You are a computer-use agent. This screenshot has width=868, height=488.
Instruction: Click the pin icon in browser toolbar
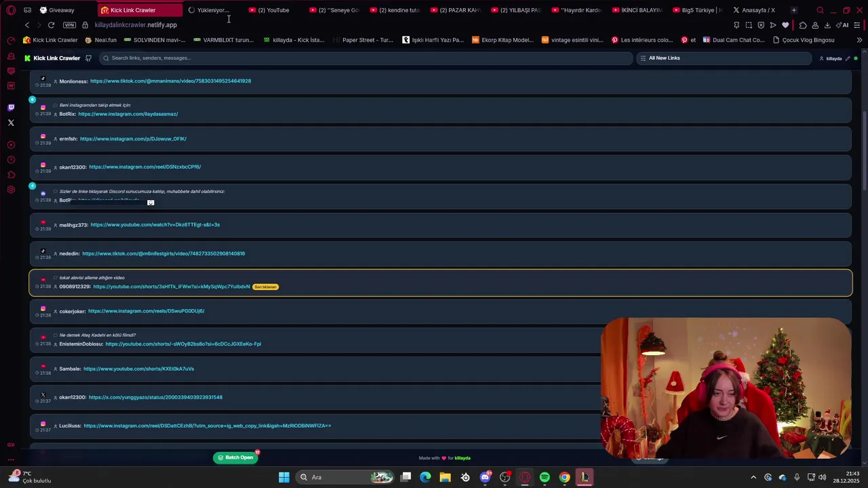click(736, 25)
